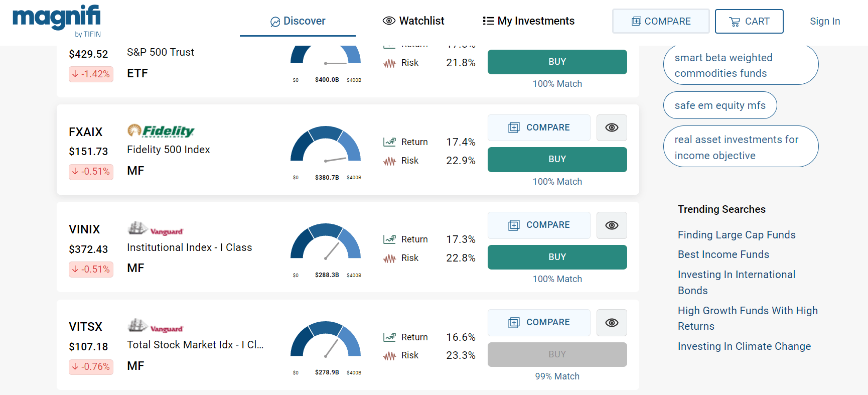Click the VINIX assets gauge chart
Screen dimensions: 868x395
326,241
